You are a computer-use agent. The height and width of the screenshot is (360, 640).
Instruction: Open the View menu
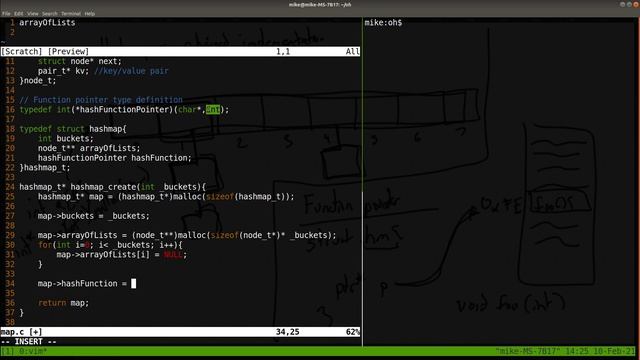tap(33, 13)
